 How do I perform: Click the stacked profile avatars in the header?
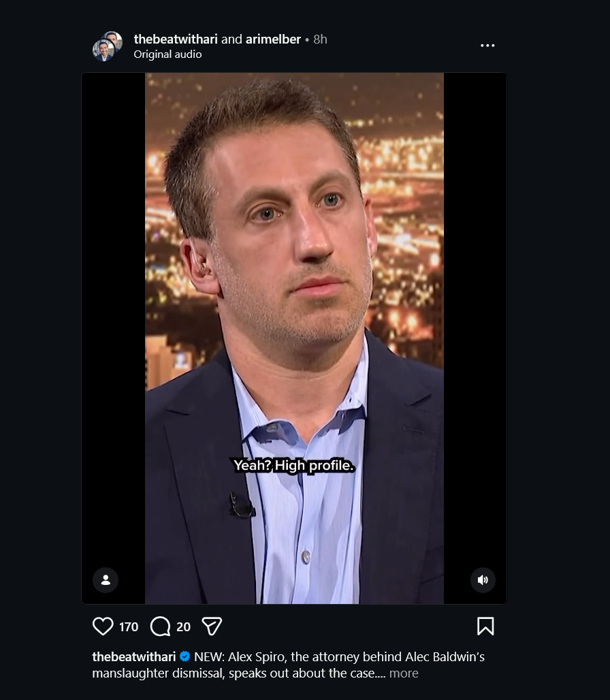coord(108,46)
